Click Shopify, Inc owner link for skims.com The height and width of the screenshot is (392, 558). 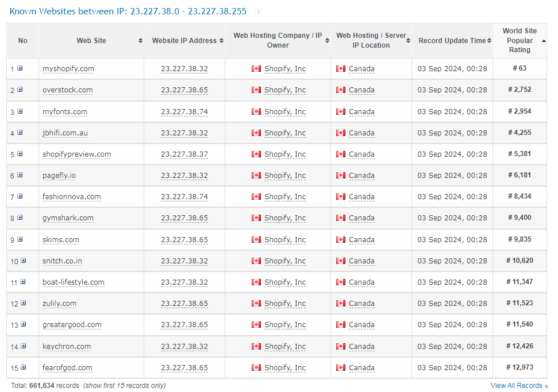tap(284, 239)
